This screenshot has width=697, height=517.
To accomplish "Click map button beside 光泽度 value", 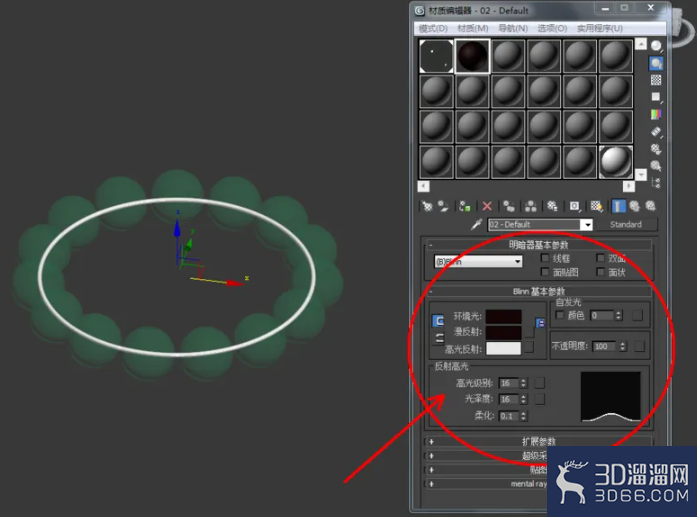I will (x=539, y=399).
